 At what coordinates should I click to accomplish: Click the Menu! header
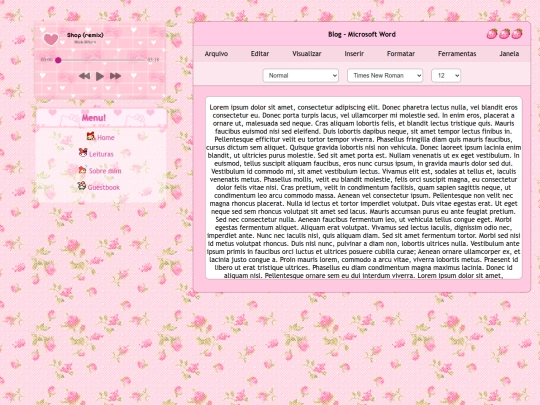(x=94, y=118)
